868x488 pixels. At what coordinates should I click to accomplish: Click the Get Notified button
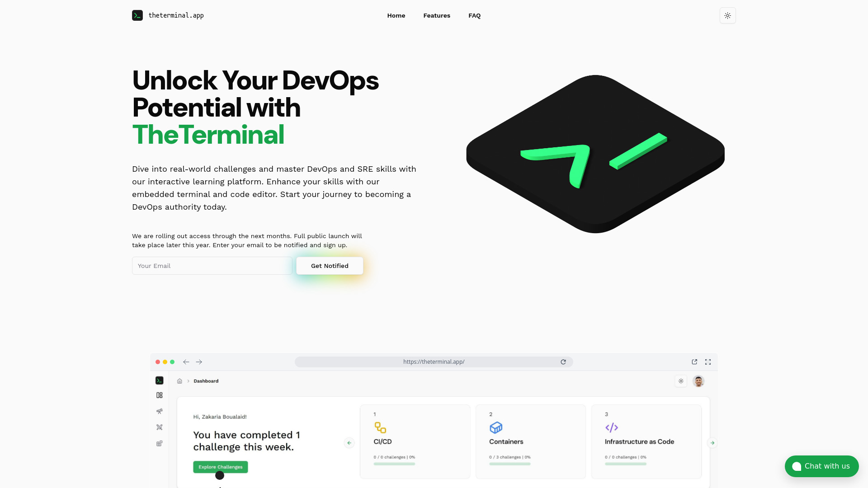[x=330, y=266]
